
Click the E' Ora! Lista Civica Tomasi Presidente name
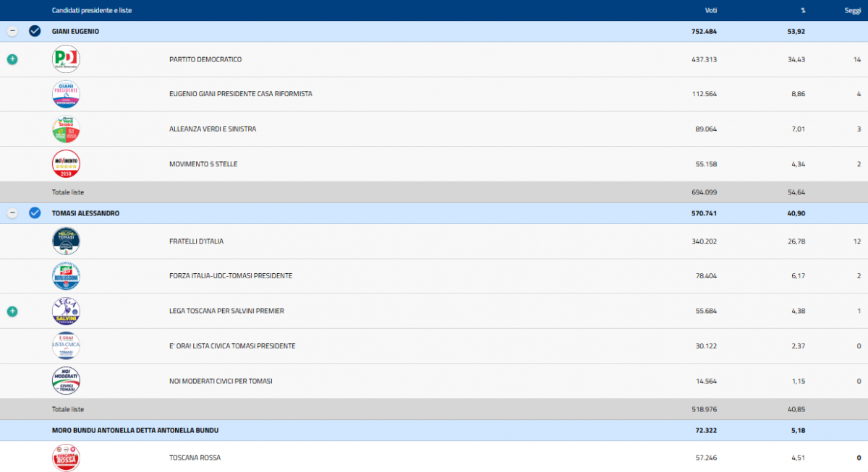[x=231, y=346]
